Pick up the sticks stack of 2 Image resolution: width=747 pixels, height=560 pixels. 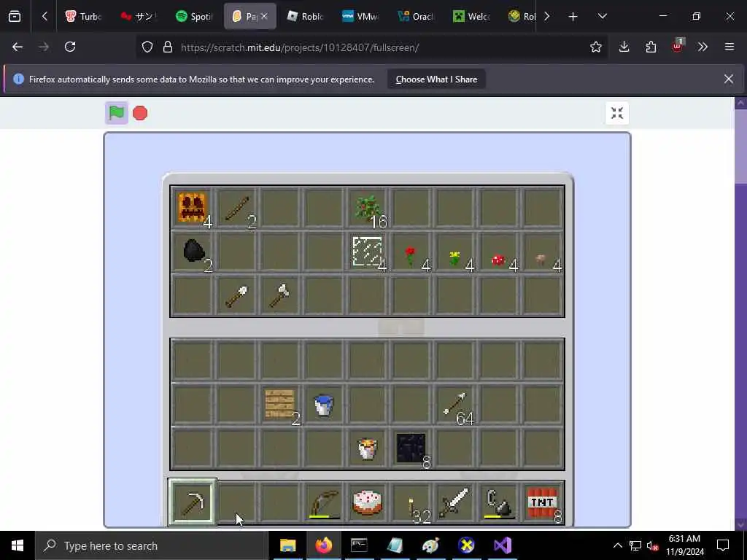236,208
